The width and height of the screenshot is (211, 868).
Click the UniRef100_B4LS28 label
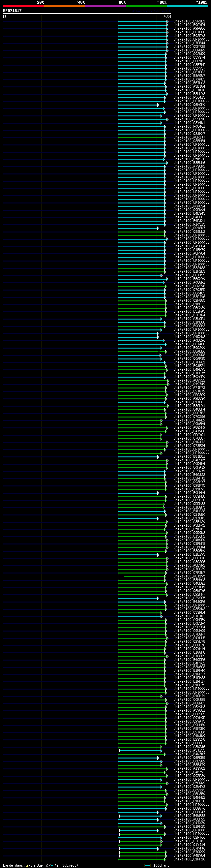(x=189, y=511)
